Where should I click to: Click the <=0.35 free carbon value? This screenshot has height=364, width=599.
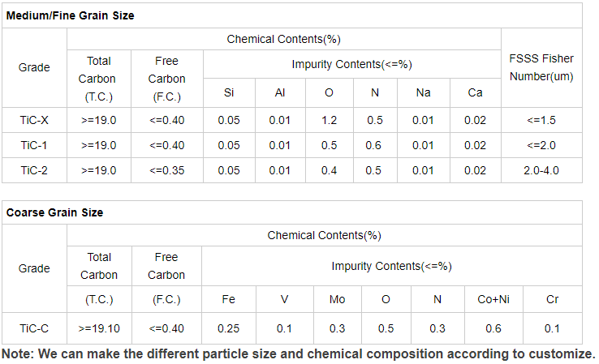167,170
